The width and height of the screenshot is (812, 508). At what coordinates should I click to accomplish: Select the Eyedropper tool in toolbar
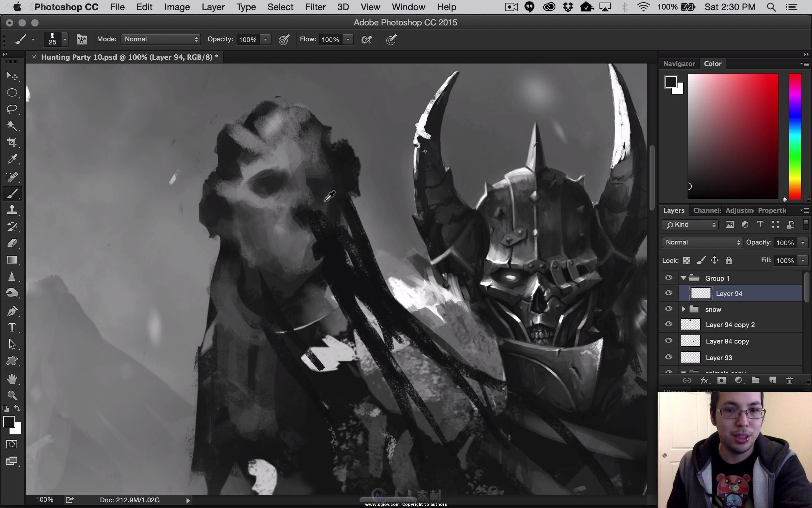[x=12, y=159]
